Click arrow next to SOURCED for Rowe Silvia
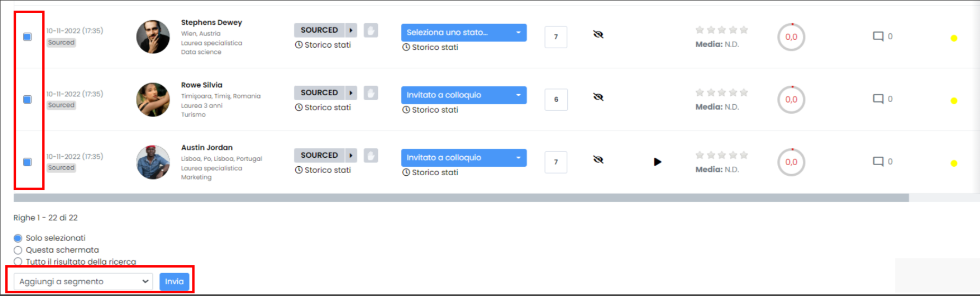 click(x=351, y=93)
